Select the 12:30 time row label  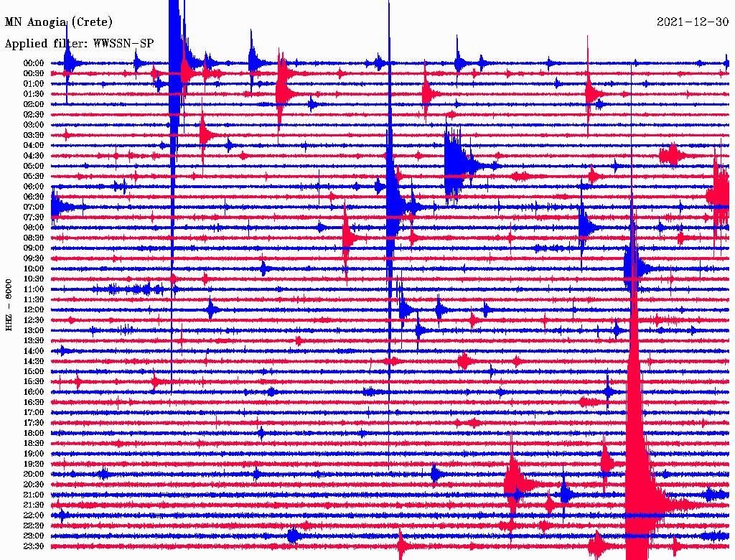[x=34, y=320]
